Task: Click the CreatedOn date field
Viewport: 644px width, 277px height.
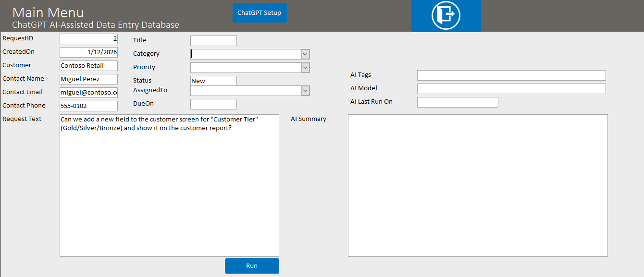Action: [x=88, y=52]
